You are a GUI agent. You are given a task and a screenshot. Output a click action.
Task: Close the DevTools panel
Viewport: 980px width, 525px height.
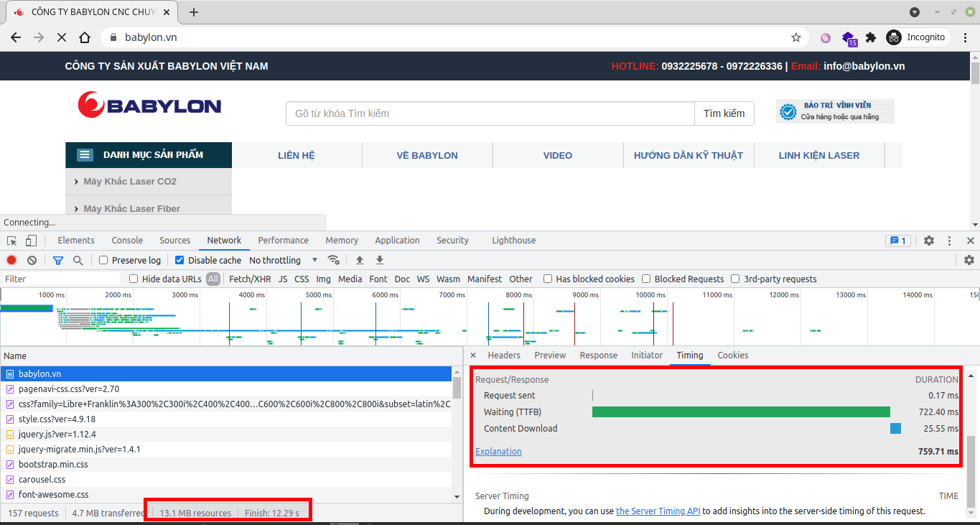971,241
